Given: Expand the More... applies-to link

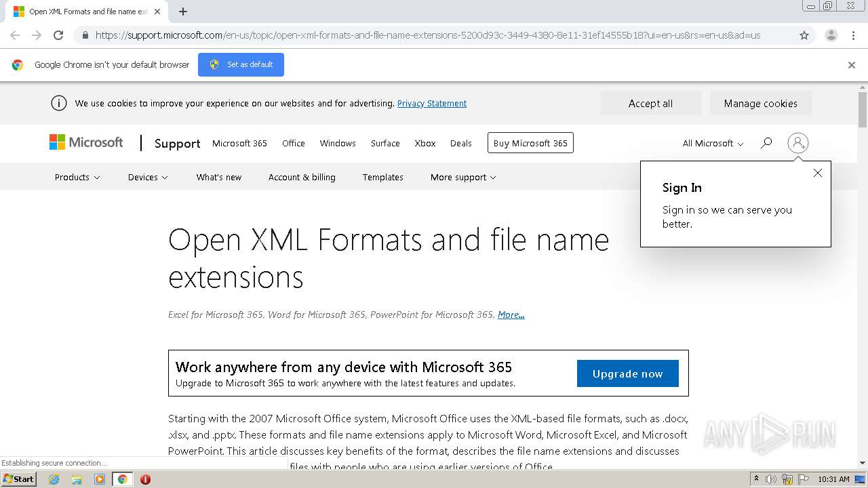Looking at the screenshot, I should [x=511, y=314].
